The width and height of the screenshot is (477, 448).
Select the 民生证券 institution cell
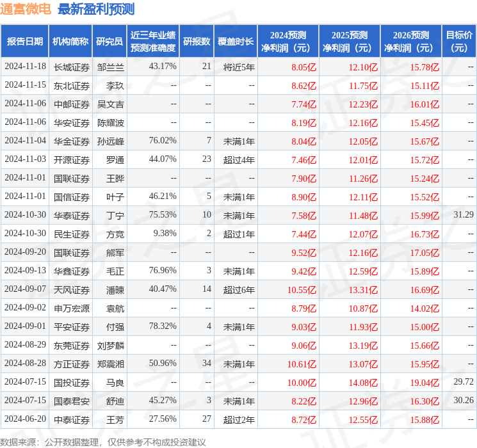(x=72, y=234)
